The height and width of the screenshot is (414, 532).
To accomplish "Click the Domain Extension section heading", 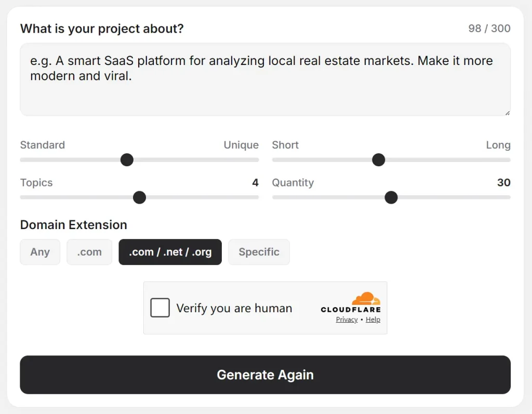I will coord(73,225).
